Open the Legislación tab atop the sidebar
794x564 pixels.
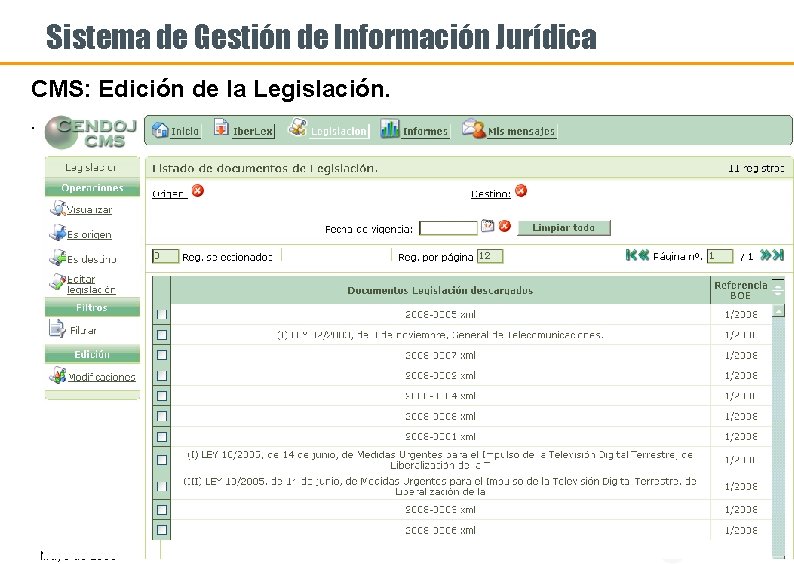pyautogui.click(x=92, y=167)
